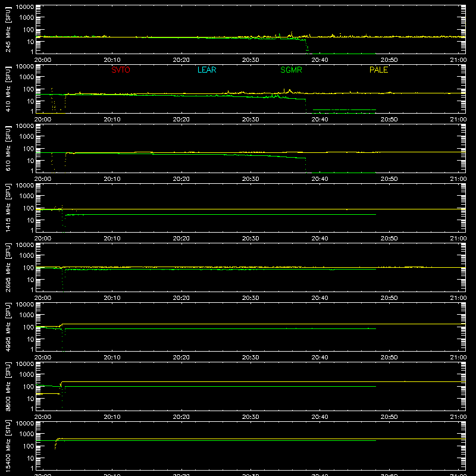Click the 10 y-axis value on the 15400 MHz plot
Image resolution: width=476 pixels, height=476 pixels.
[30, 458]
